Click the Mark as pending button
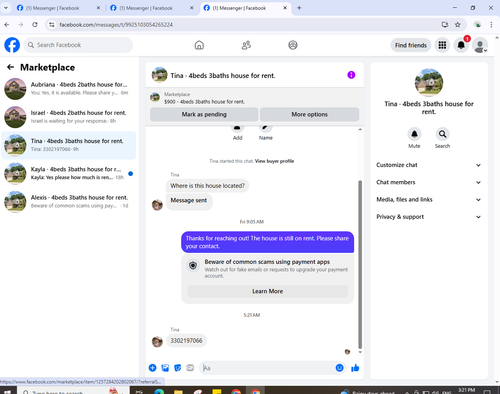This screenshot has width=500, height=394. click(204, 114)
